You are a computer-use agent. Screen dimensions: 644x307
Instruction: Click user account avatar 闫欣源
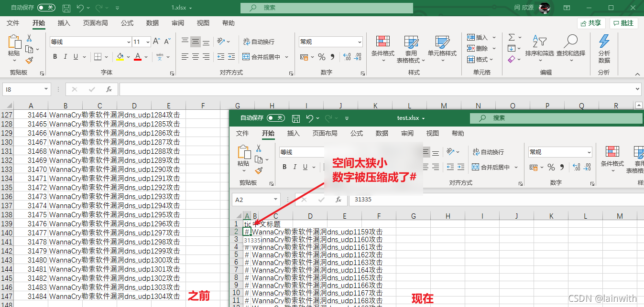pyautogui.click(x=545, y=8)
